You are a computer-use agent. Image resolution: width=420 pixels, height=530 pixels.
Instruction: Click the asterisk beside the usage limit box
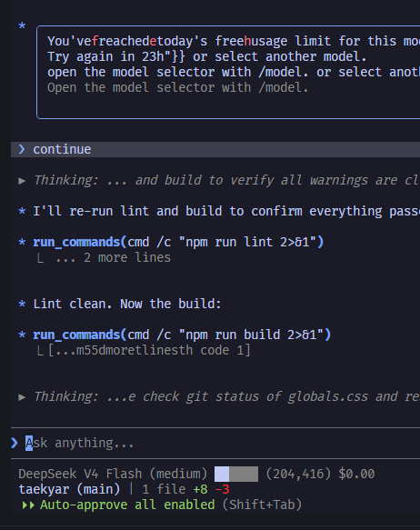[x=22, y=26]
